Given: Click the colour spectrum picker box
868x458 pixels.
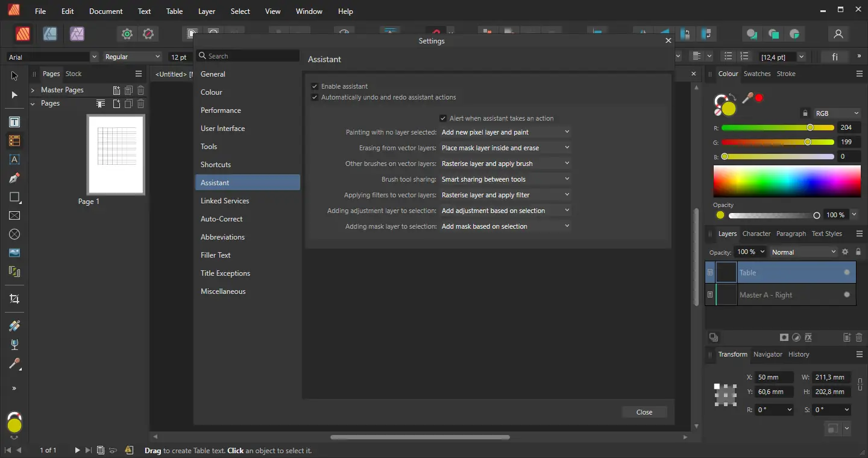Looking at the screenshot, I should (x=787, y=181).
